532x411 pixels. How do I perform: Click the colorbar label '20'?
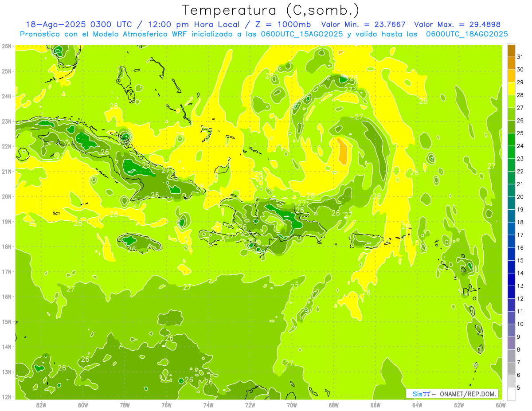(x=520, y=197)
